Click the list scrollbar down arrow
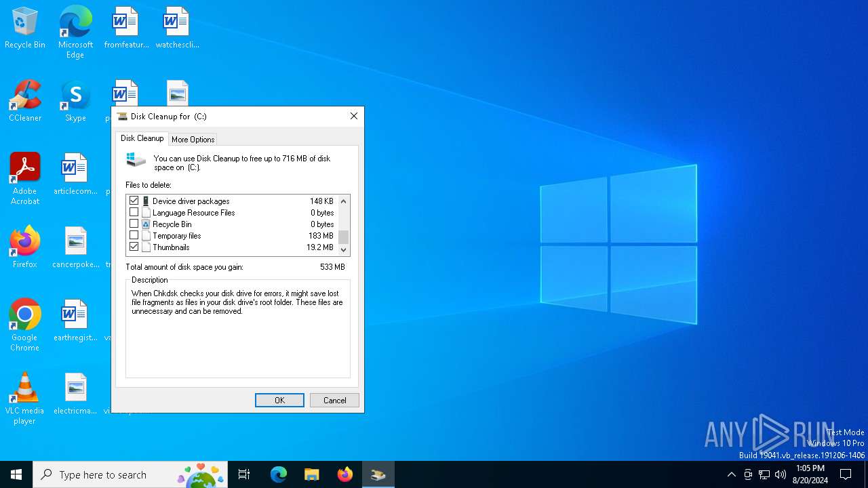 pos(343,249)
